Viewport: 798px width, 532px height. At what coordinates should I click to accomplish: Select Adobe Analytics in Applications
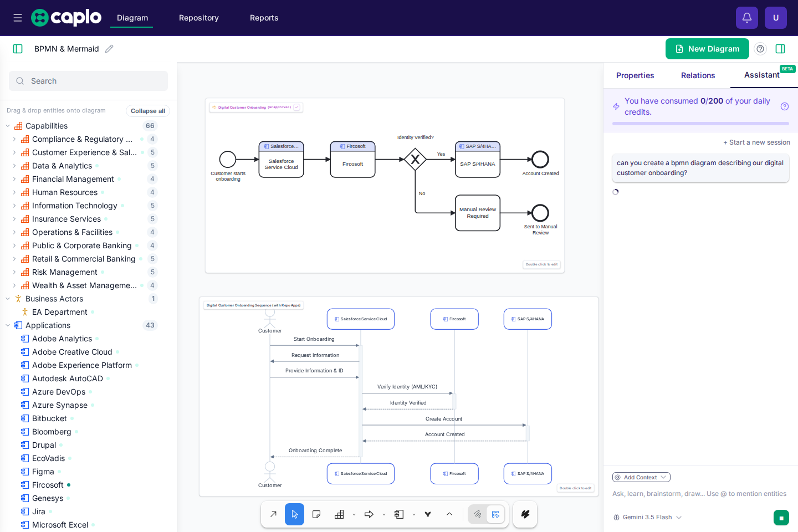click(62, 339)
